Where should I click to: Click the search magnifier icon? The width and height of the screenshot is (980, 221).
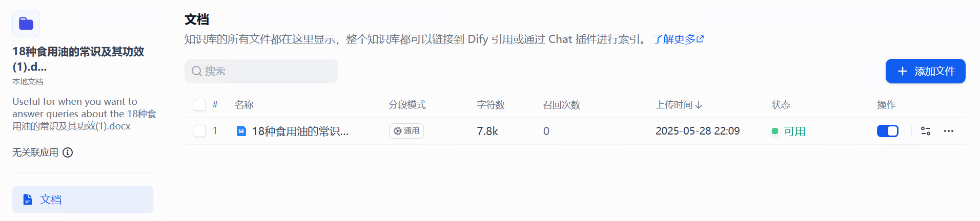[196, 71]
